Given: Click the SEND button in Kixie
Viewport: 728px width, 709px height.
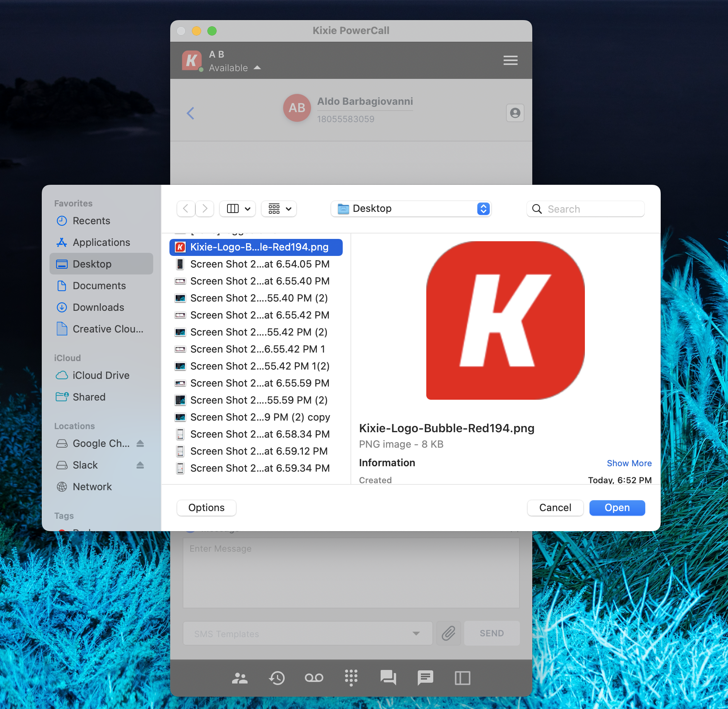Looking at the screenshot, I should pyautogui.click(x=492, y=633).
